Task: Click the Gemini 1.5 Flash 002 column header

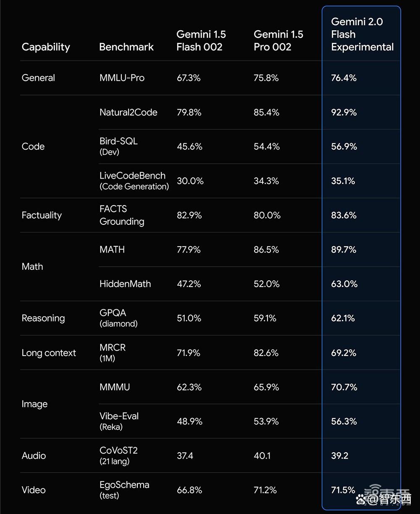Action: (x=201, y=40)
